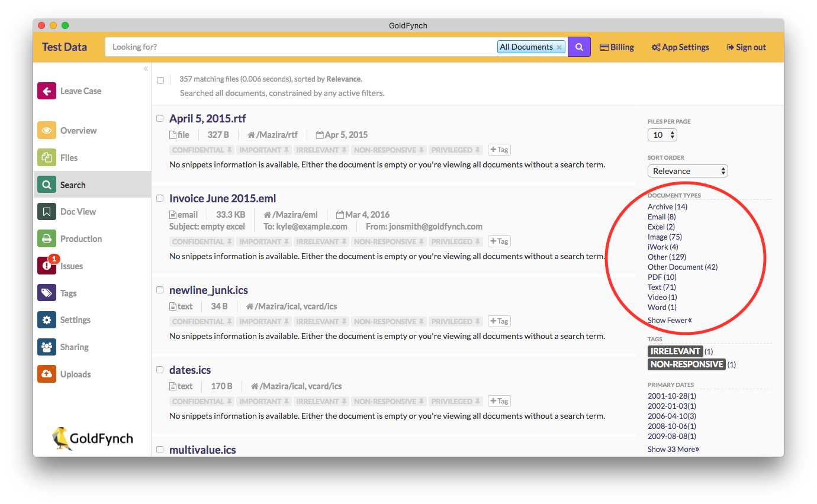Screen dimensions: 817x504
Task: Click the Sign out link
Action: pos(746,47)
